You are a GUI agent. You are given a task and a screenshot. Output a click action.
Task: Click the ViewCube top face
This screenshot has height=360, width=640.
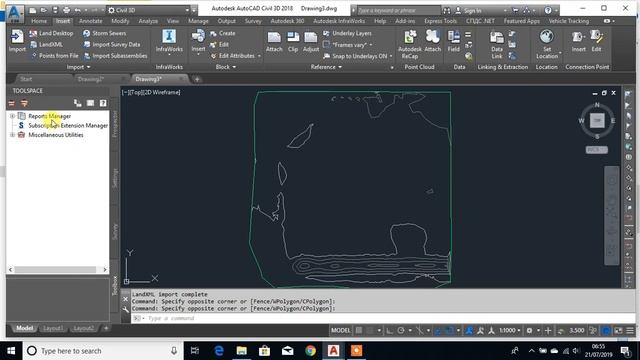597,120
